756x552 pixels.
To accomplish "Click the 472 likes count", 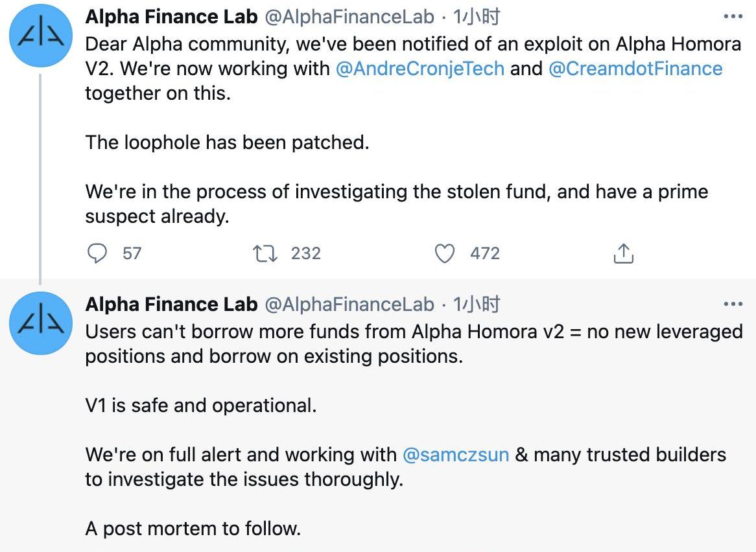I will pos(484,253).
